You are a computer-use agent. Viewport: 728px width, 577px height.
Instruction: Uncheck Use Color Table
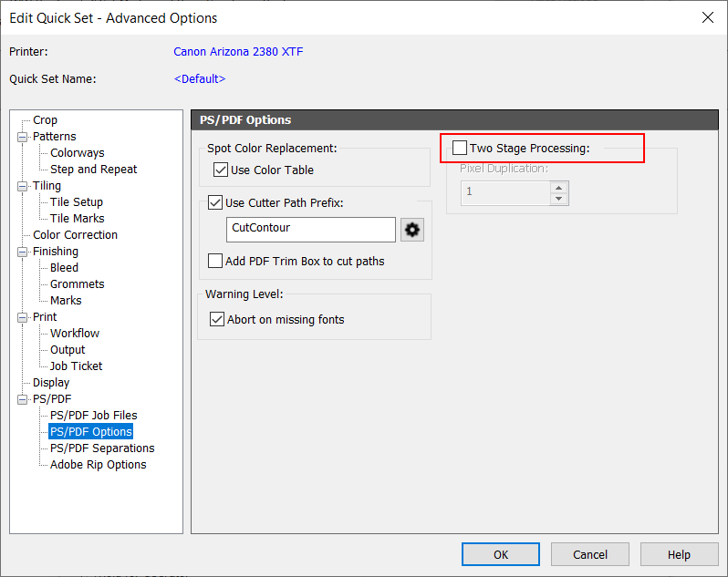click(x=220, y=170)
